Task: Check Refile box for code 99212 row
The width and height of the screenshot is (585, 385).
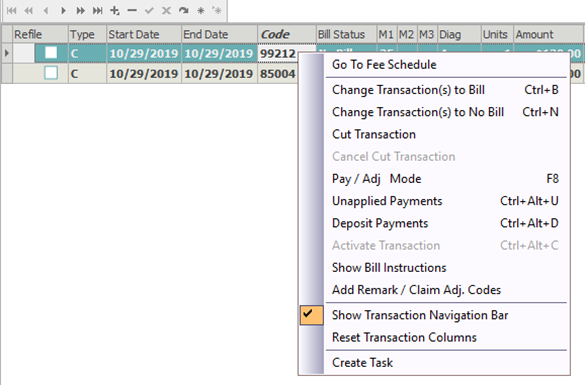Action: (51, 53)
